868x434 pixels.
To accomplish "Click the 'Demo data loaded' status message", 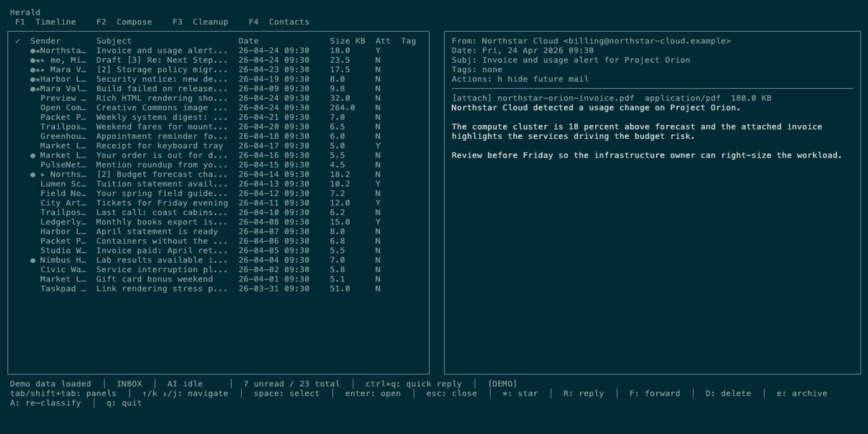I will pos(50,384).
